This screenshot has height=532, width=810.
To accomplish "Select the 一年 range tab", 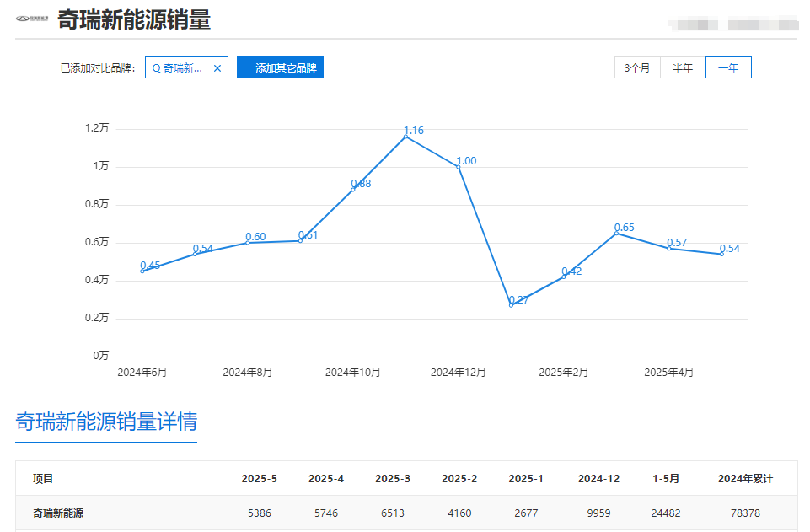I will (x=728, y=67).
